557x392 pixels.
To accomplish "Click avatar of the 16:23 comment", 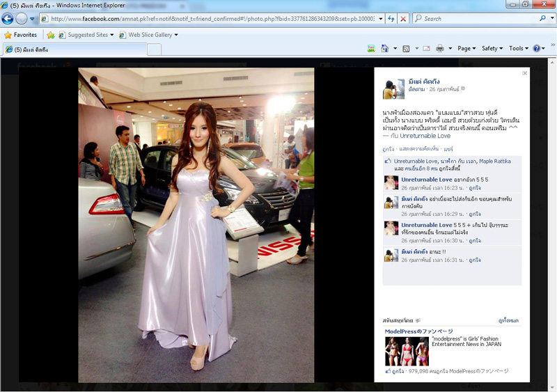I will (391, 182).
